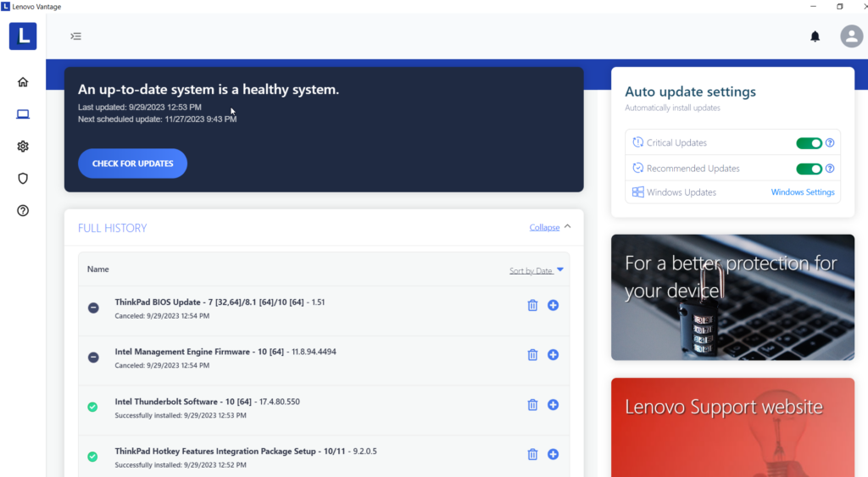Click 'Automatically install updates' subtitle

point(672,108)
